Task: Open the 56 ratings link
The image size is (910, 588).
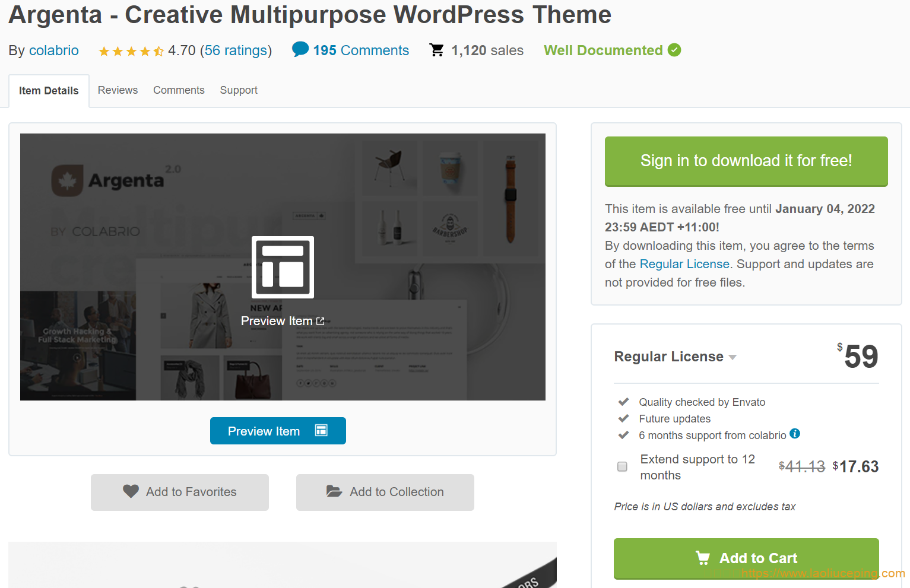Action: (x=236, y=50)
